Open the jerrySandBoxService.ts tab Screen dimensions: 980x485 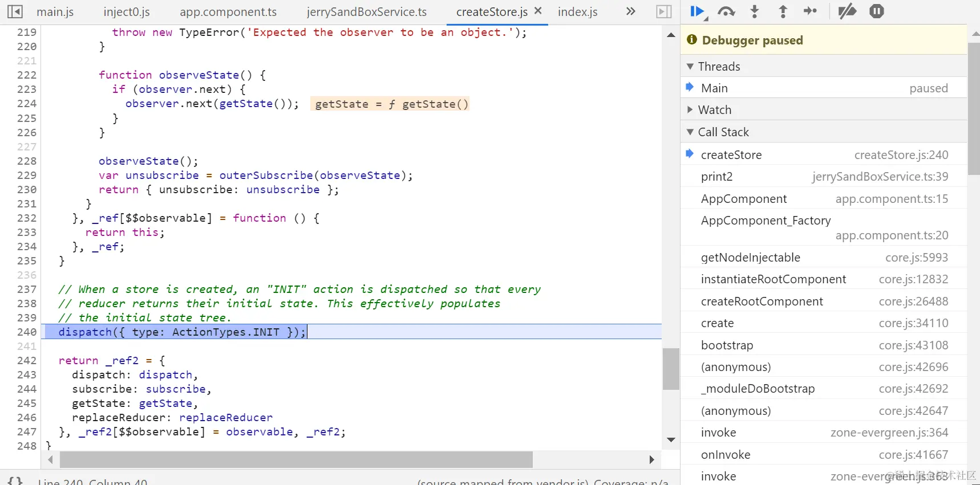[367, 12]
